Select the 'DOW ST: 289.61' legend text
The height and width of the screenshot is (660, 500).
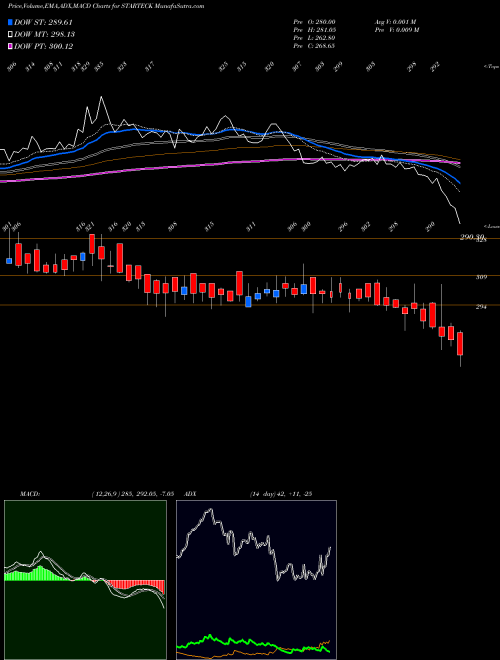tap(43, 22)
